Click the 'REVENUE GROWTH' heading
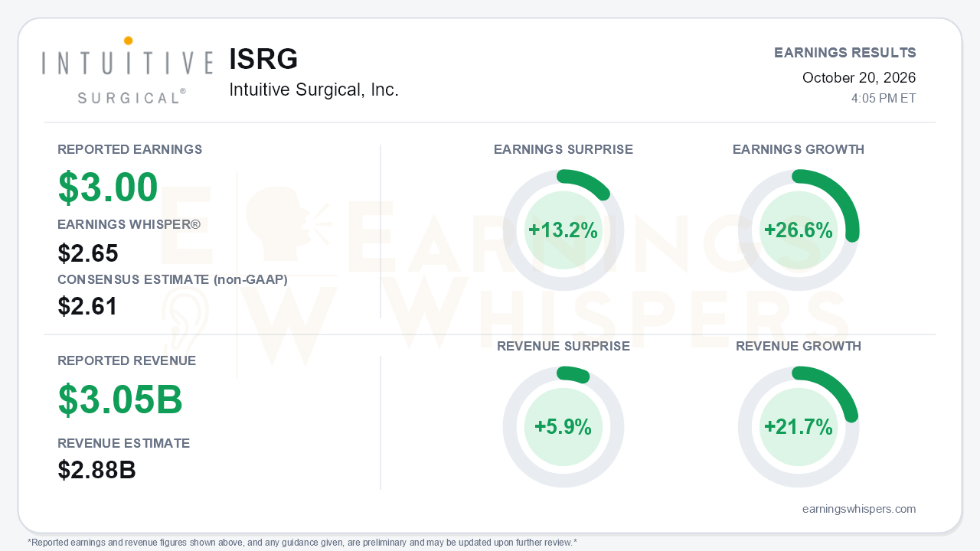The height and width of the screenshot is (551, 980). [x=799, y=346]
